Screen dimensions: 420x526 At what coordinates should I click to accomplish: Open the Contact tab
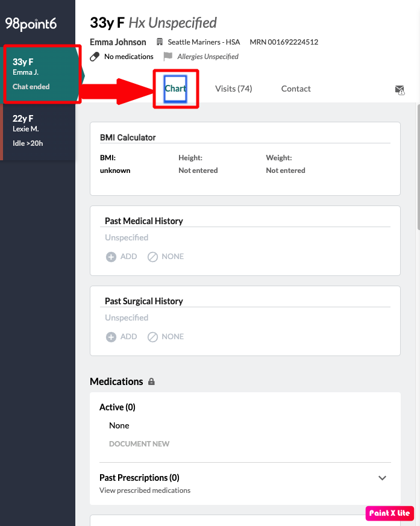tap(296, 89)
